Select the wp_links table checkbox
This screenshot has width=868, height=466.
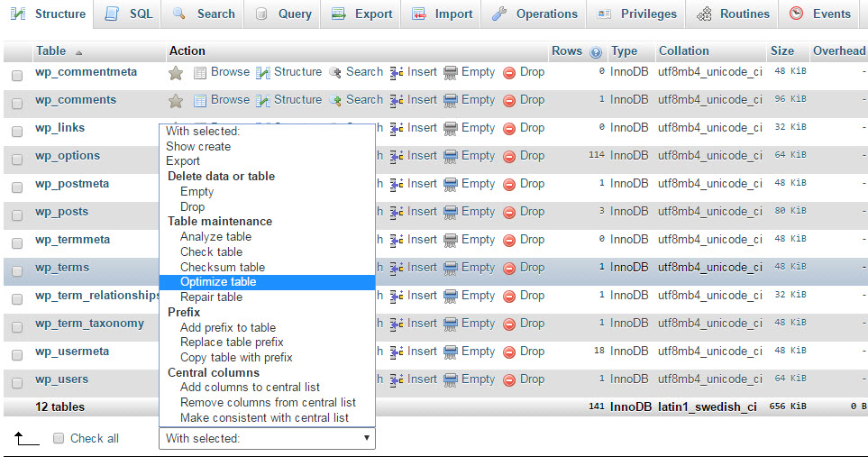[x=17, y=132]
